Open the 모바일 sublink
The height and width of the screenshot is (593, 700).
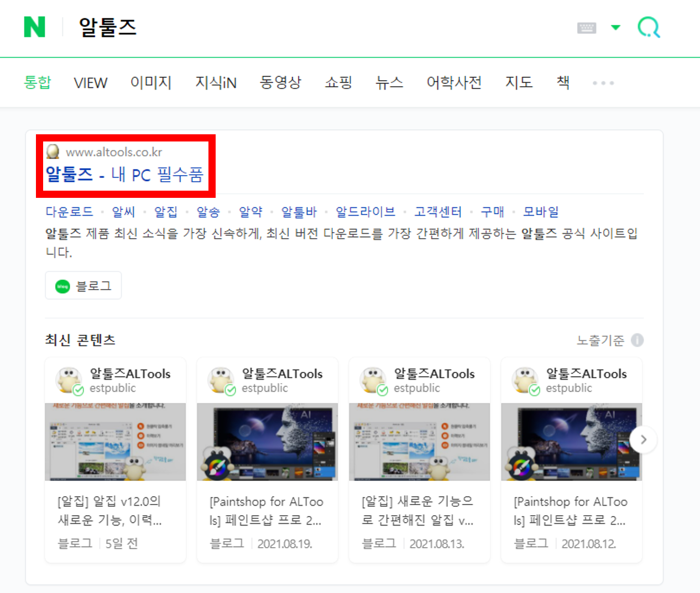pos(541,212)
